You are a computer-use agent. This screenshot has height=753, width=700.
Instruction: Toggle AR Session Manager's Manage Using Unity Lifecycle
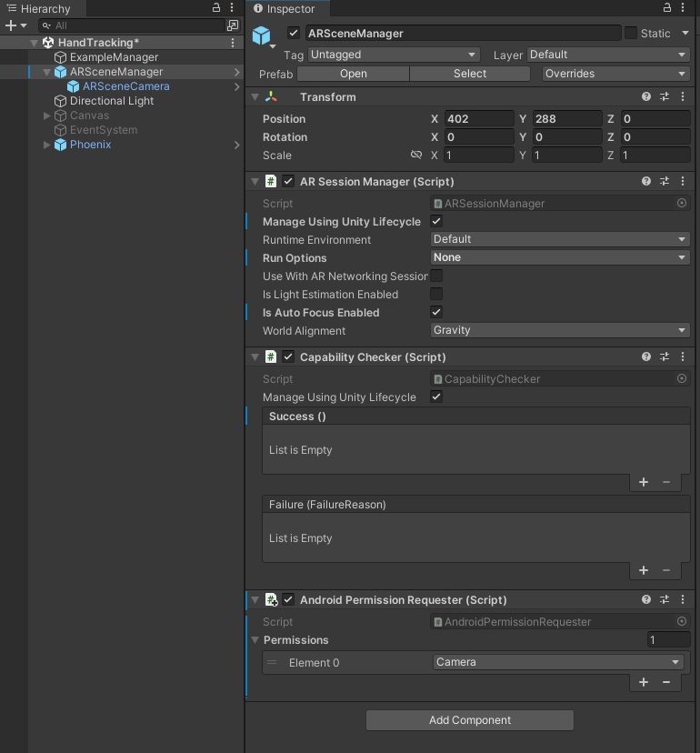point(436,221)
